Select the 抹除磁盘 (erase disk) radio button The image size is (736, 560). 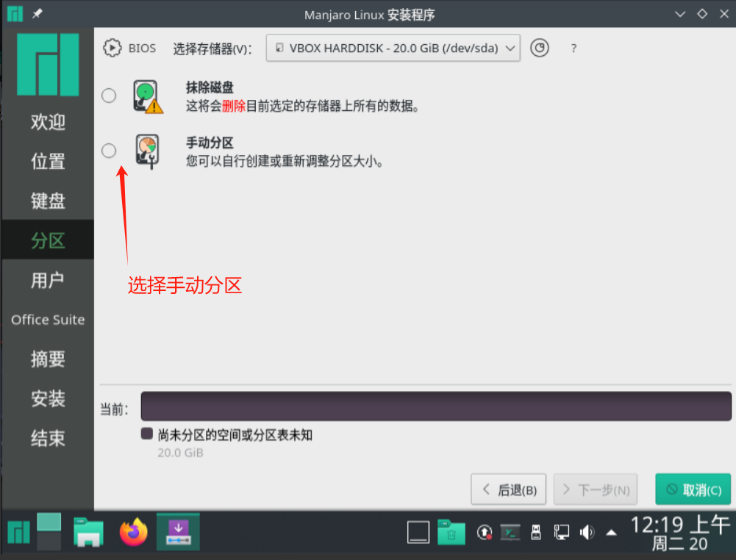pyautogui.click(x=109, y=96)
